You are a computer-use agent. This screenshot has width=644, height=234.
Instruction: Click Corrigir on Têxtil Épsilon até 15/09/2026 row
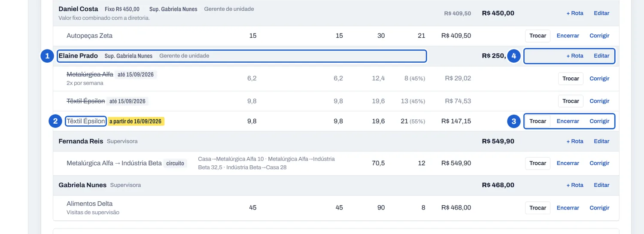(x=599, y=101)
